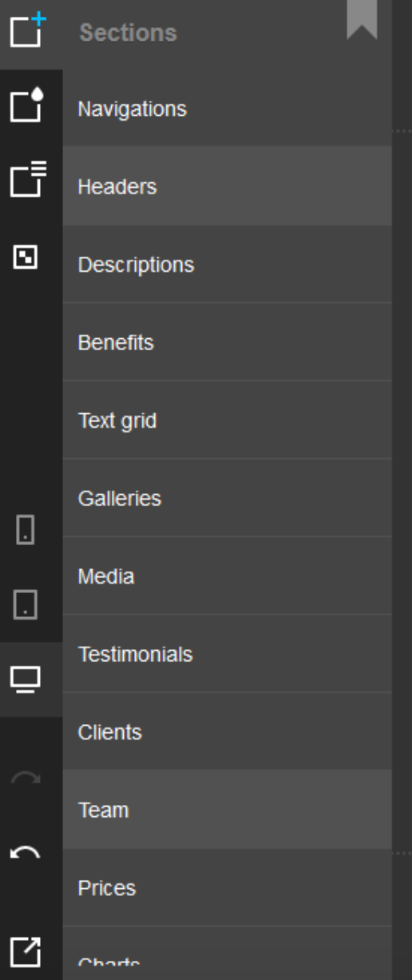
Task: Open the page text lines icon
Action: [x=28, y=178]
